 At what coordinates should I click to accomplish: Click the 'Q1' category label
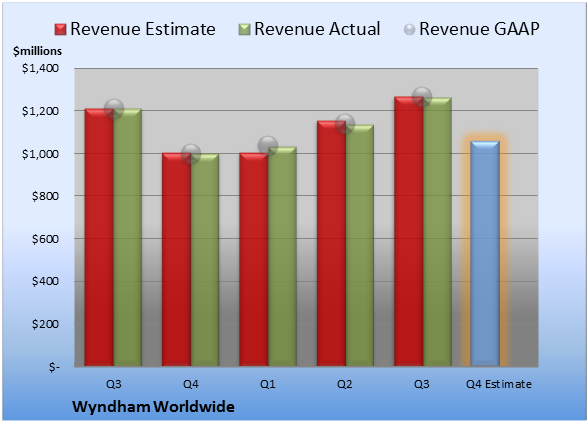(x=268, y=384)
